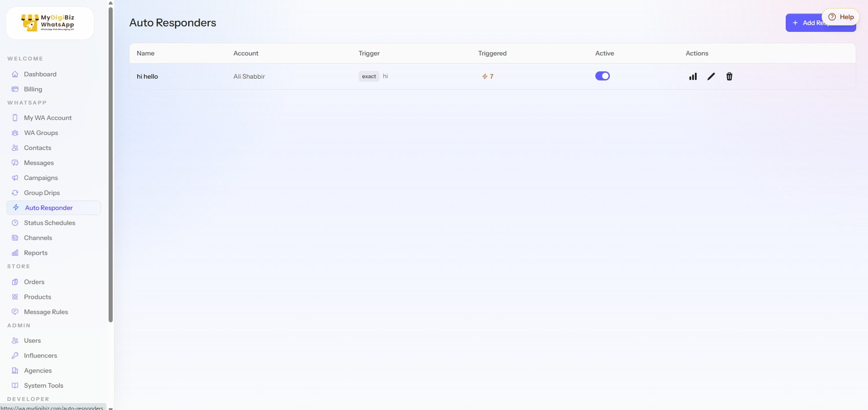
Task: Click the Reports chart icon
Action: pyautogui.click(x=15, y=253)
